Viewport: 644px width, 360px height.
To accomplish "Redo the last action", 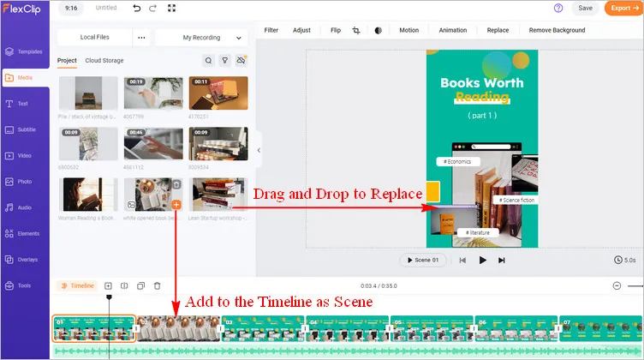I will point(152,9).
